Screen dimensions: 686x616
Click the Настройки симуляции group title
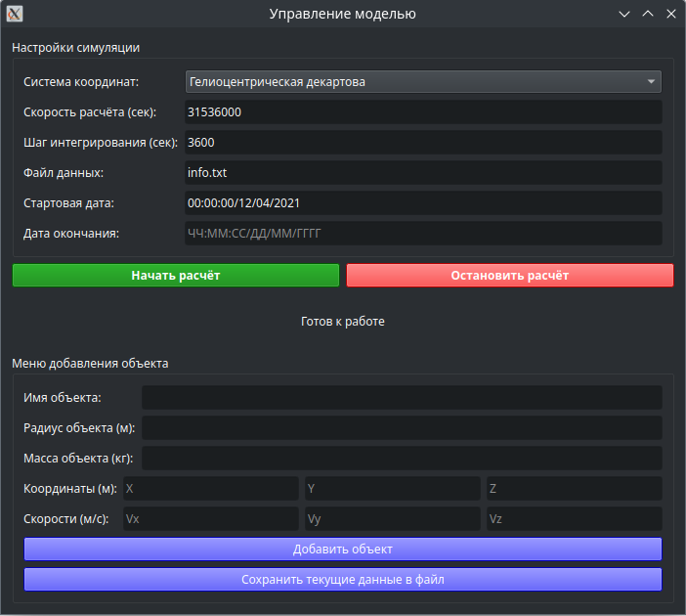(x=75, y=48)
